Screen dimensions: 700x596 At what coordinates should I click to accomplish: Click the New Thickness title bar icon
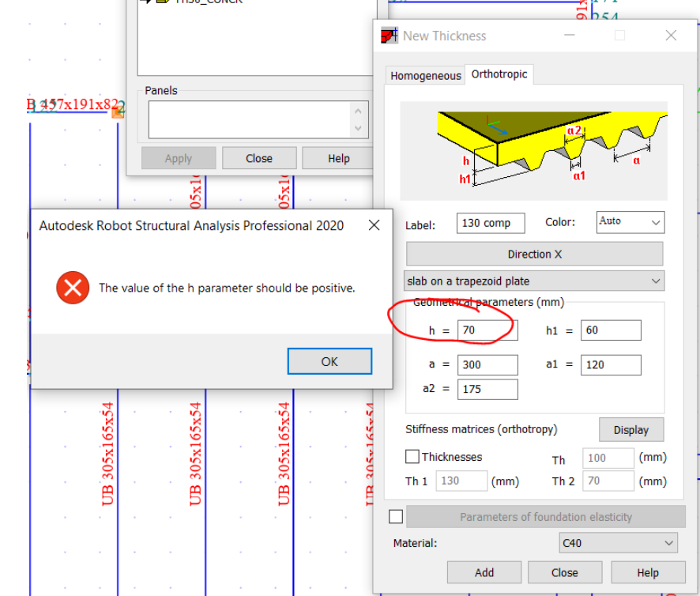[388, 36]
